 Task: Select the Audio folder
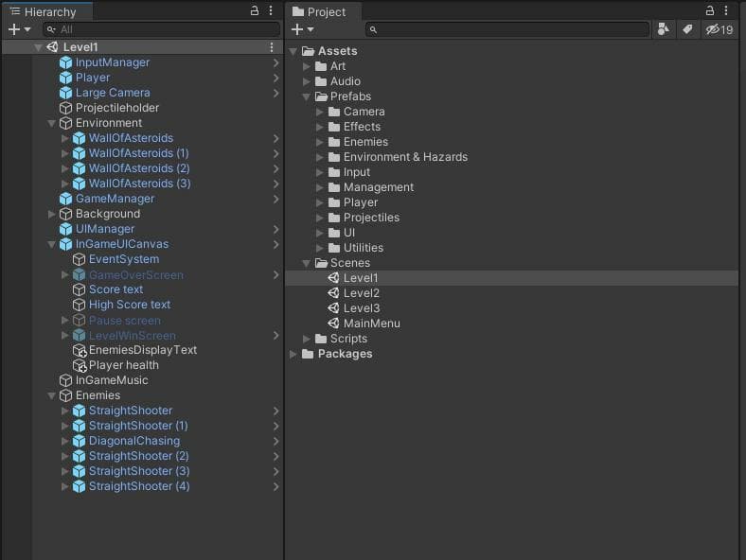click(346, 81)
